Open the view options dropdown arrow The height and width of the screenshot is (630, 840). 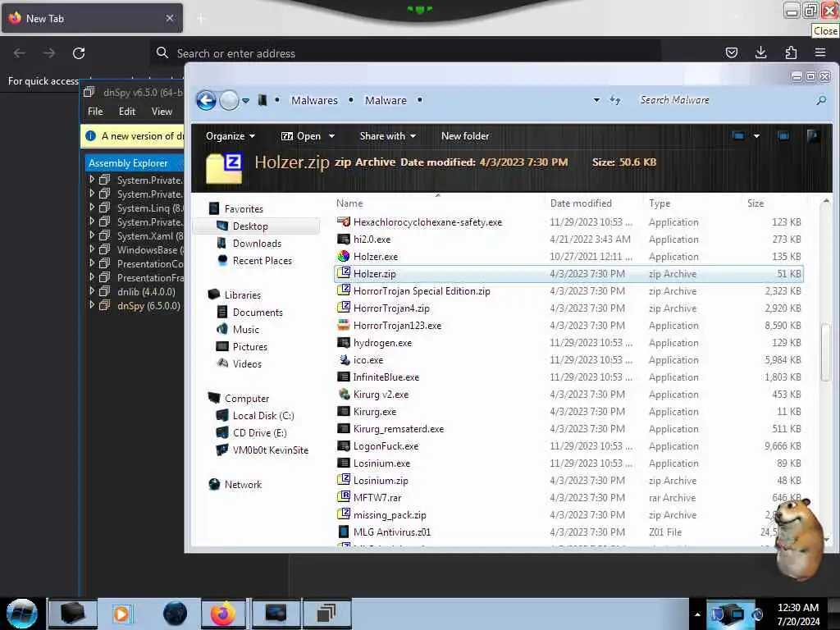click(756, 136)
